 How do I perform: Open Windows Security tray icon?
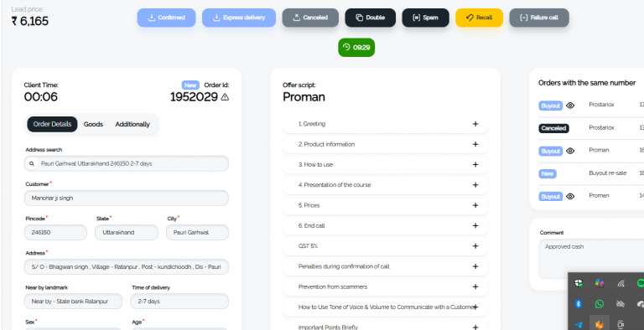(x=579, y=283)
